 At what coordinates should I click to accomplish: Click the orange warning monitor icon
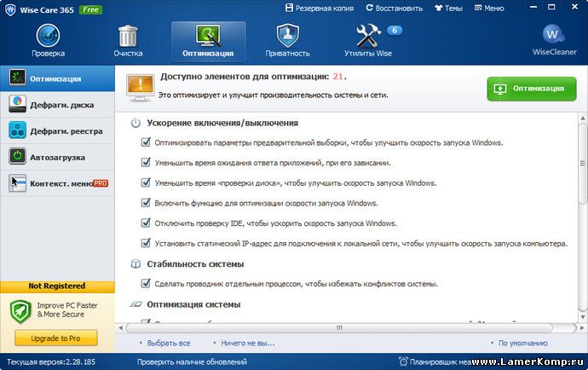[140, 88]
